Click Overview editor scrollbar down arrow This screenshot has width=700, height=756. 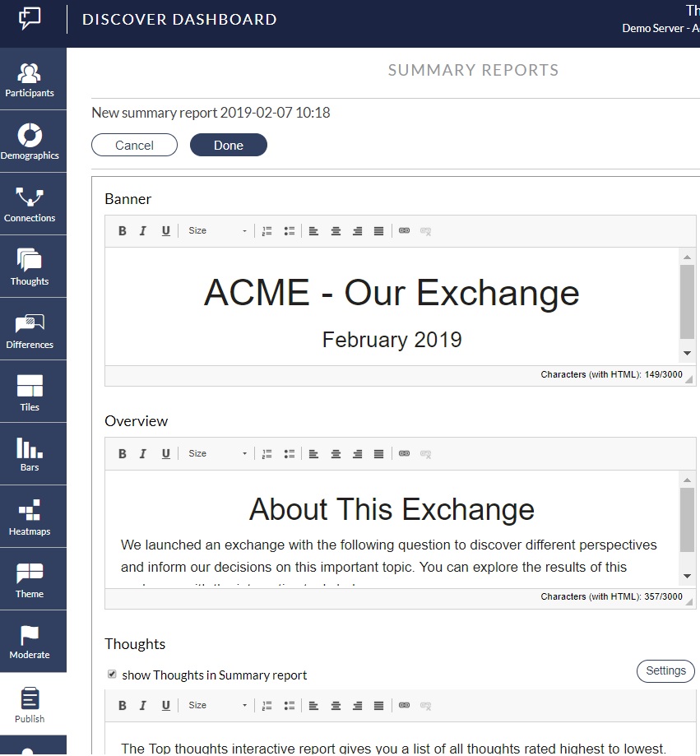688,576
